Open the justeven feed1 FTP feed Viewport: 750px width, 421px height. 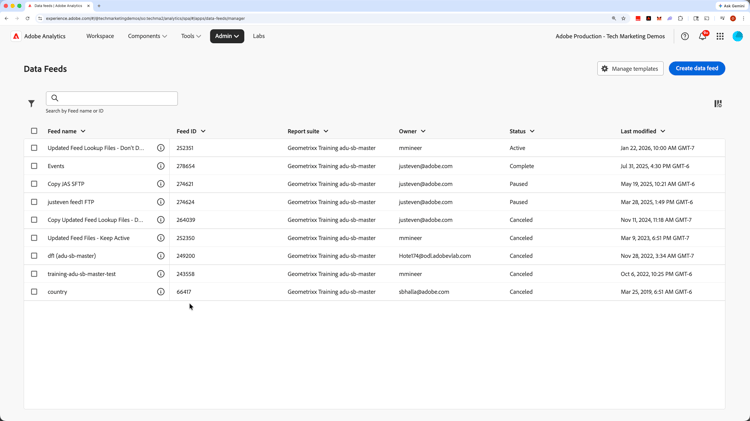71,202
